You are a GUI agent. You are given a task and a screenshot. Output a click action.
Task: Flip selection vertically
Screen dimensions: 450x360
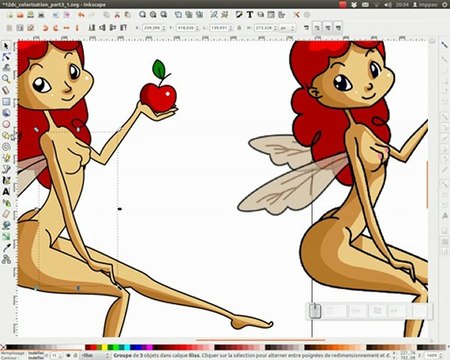tap(77, 28)
